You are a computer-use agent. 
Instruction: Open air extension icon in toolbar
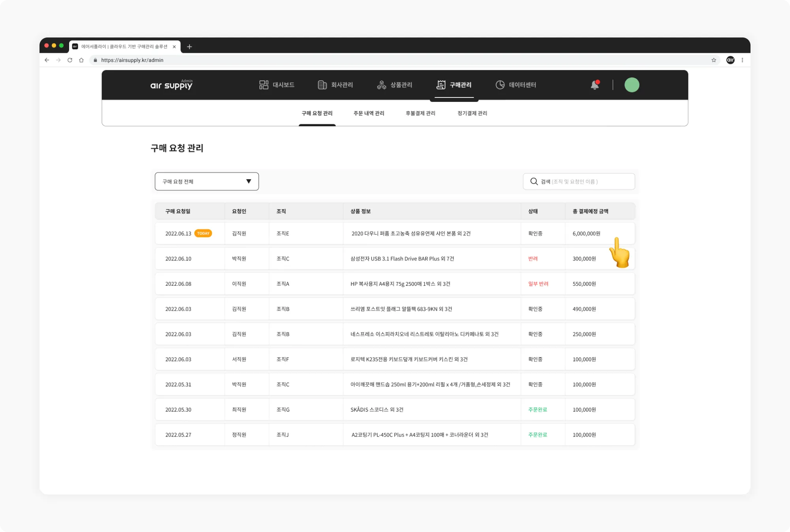click(x=730, y=60)
